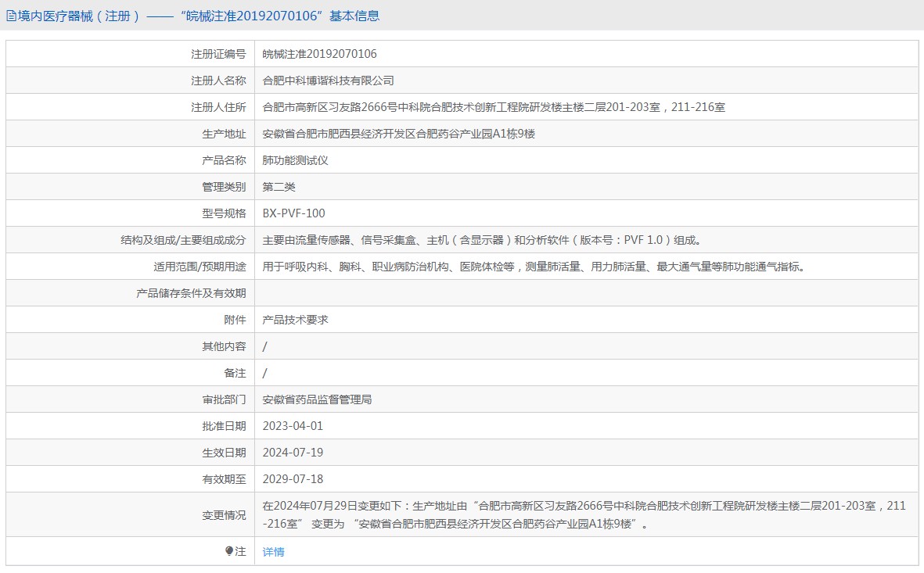Image resolution: width=924 pixels, height=573 pixels.
Task: Open the 详情 link in the 注 row
Action: click(273, 552)
